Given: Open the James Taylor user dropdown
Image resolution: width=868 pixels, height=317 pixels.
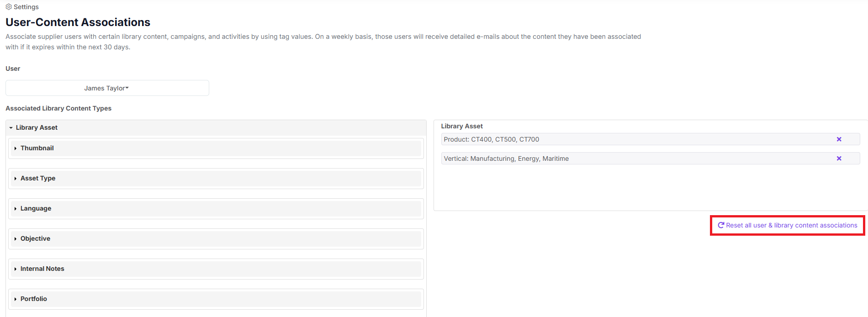Looking at the screenshot, I should 107,88.
